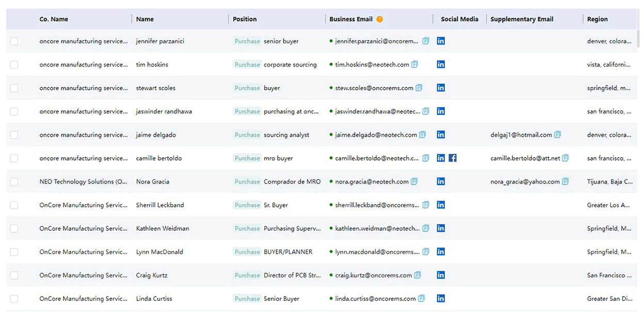
Task: Copy Lynn MacDonald's business email
Action: click(x=426, y=252)
